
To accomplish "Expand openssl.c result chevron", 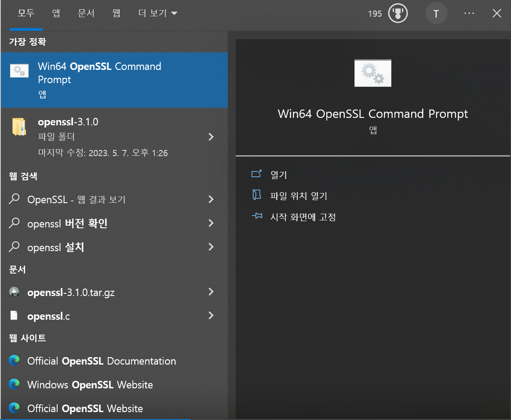I will pyautogui.click(x=211, y=316).
